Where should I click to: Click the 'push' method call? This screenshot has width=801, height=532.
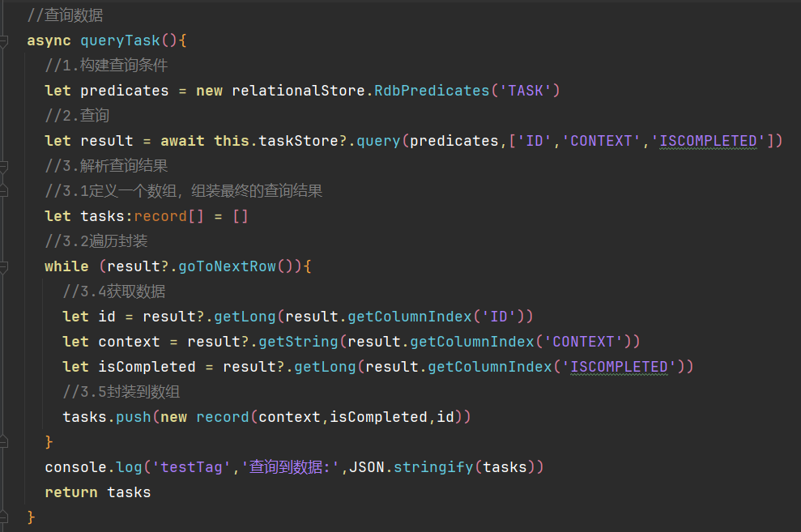(x=134, y=417)
